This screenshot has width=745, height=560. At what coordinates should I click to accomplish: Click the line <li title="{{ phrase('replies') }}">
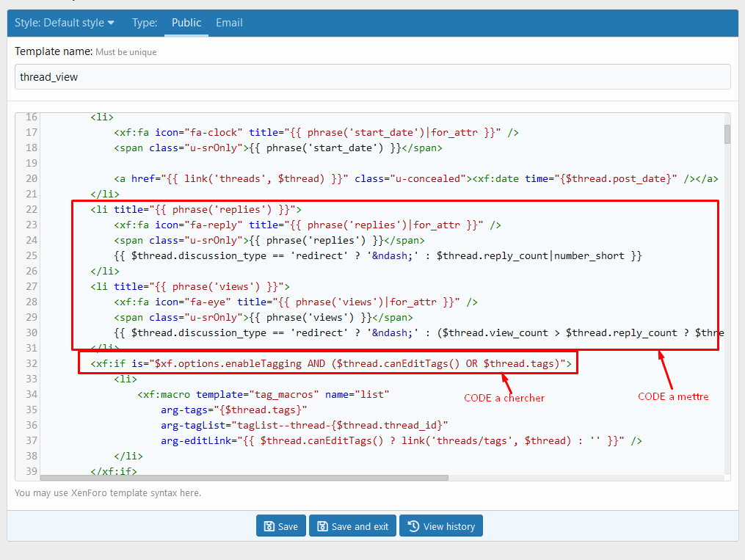[196, 209]
